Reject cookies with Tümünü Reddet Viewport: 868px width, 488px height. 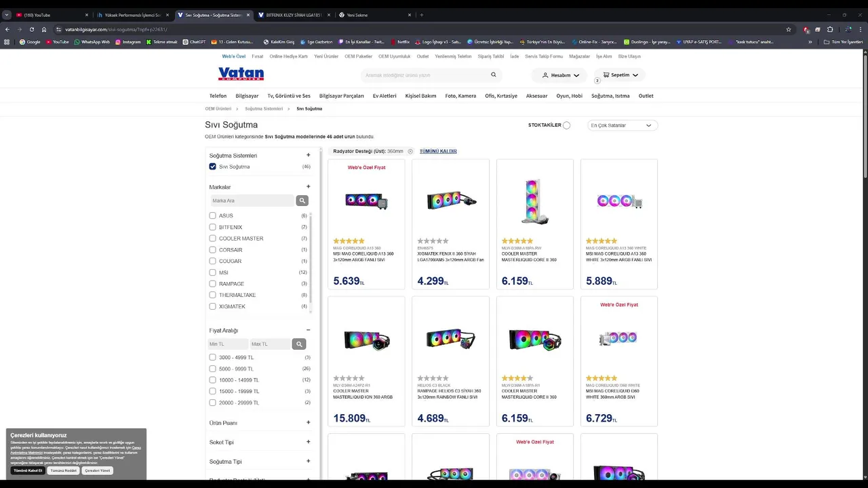pos(64,470)
